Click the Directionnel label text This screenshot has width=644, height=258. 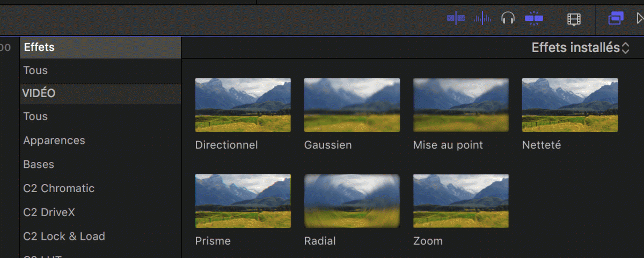tap(226, 145)
